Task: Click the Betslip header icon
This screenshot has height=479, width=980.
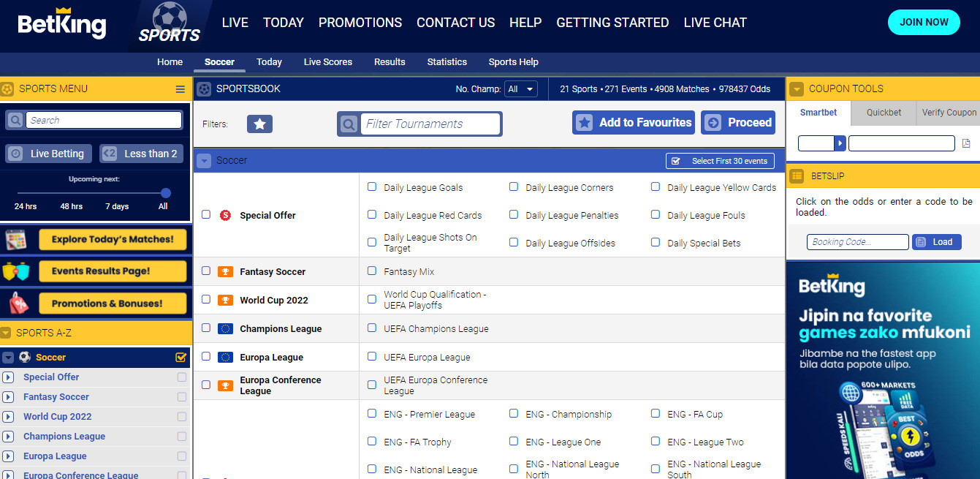Action: coord(797,176)
